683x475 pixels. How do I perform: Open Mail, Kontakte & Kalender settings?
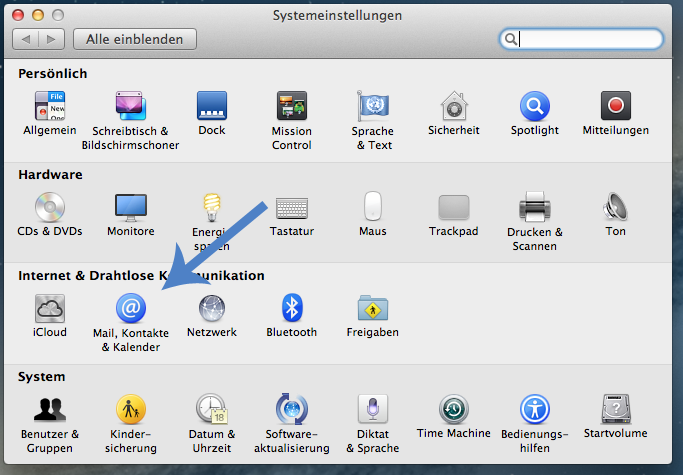(131, 309)
